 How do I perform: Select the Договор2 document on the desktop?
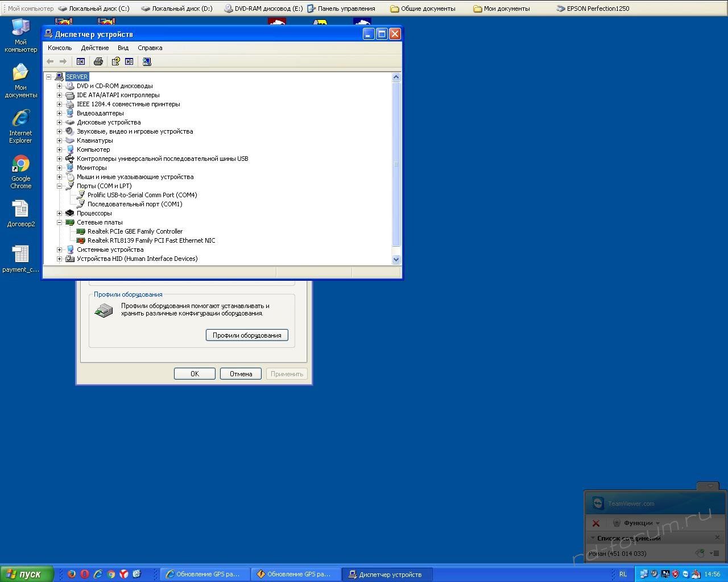(x=20, y=214)
